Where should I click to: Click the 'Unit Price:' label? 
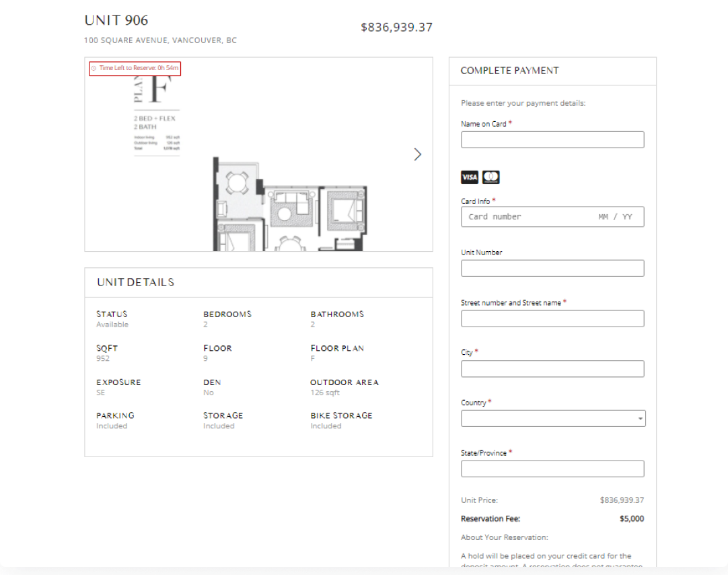tap(479, 500)
